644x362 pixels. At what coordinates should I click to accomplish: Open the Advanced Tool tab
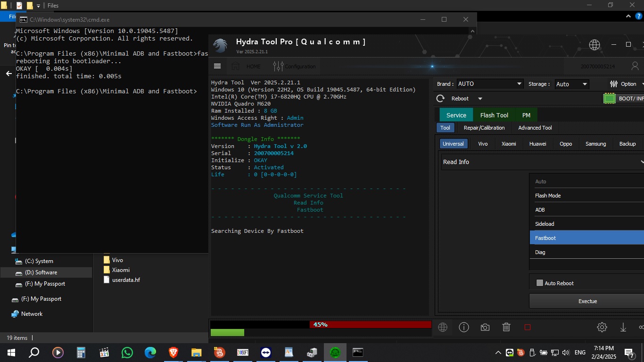(535, 128)
